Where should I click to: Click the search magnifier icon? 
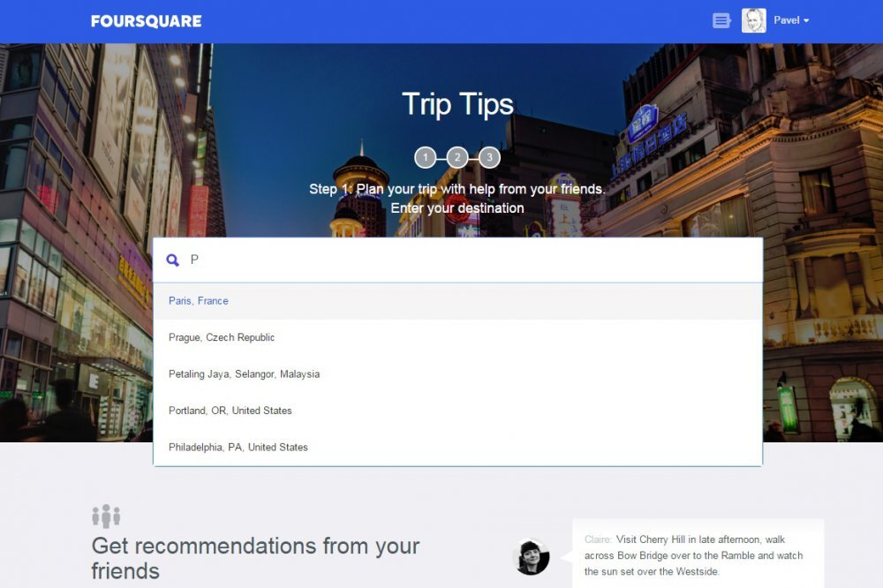click(173, 260)
